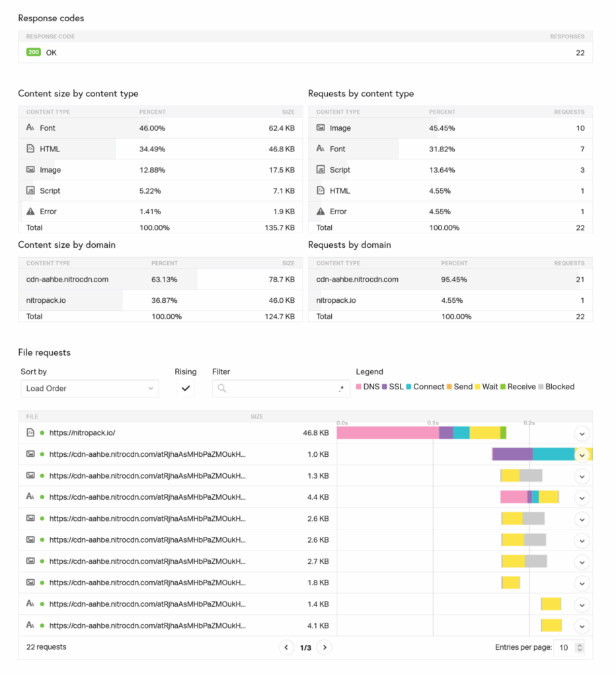The width and height of the screenshot is (616, 677).
Task: Click the pink waterfall bar for nitropack.io
Action: [387, 432]
